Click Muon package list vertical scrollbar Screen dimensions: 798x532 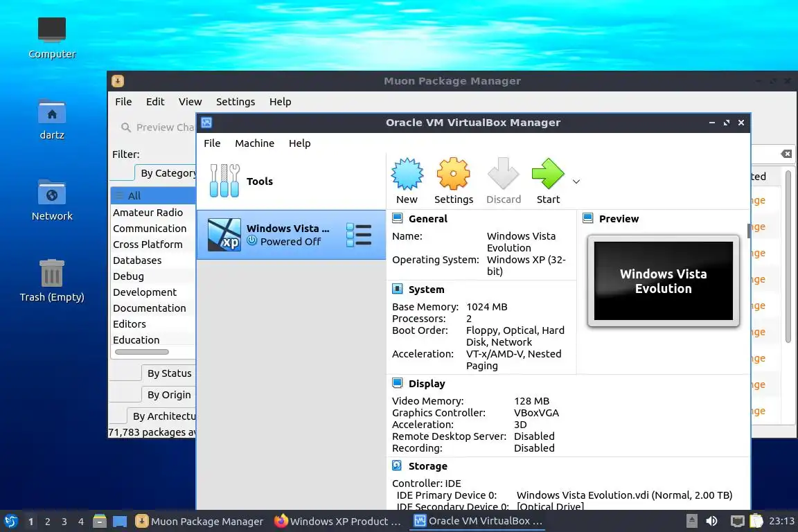(788, 256)
